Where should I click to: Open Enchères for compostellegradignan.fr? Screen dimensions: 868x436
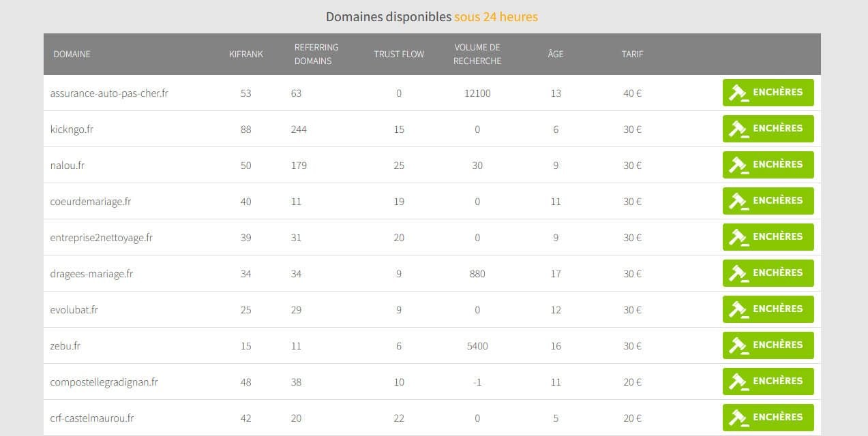click(768, 381)
